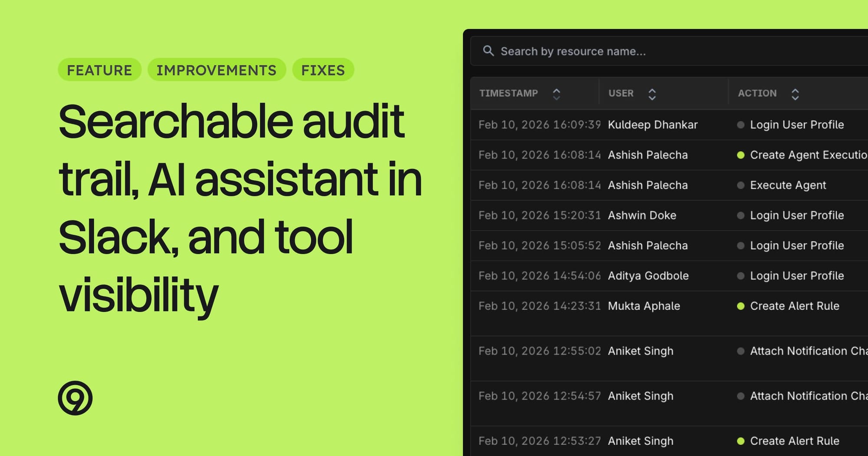
Task: Click the circular 9 logo
Action: click(x=75, y=398)
